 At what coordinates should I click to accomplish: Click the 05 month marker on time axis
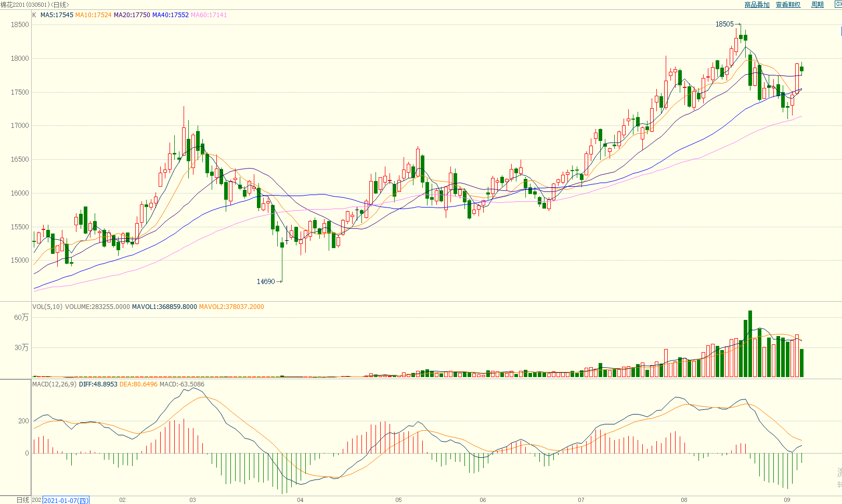click(x=398, y=500)
